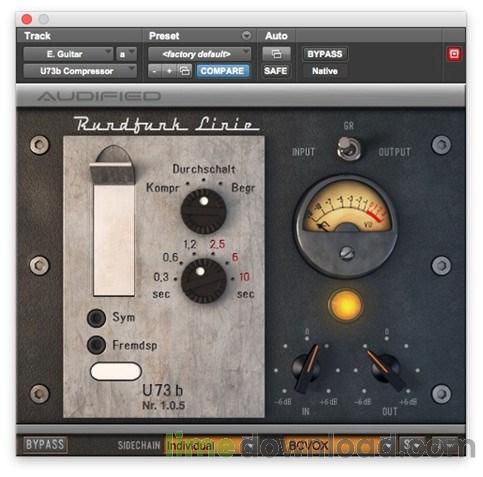Screen dimensions: 483x477
Task: Open the E. Guitar track dropdown
Action: [x=68, y=54]
